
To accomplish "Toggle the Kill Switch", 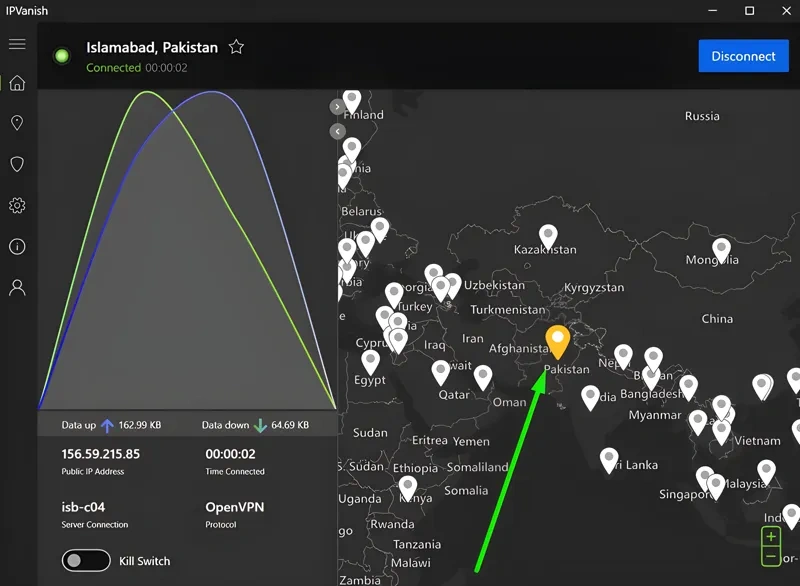I will [86, 560].
